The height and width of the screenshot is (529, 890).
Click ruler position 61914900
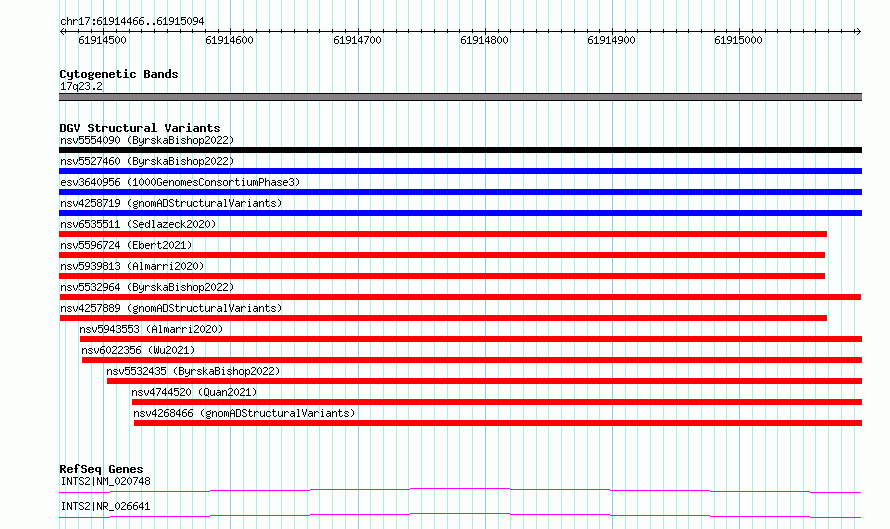[611, 40]
